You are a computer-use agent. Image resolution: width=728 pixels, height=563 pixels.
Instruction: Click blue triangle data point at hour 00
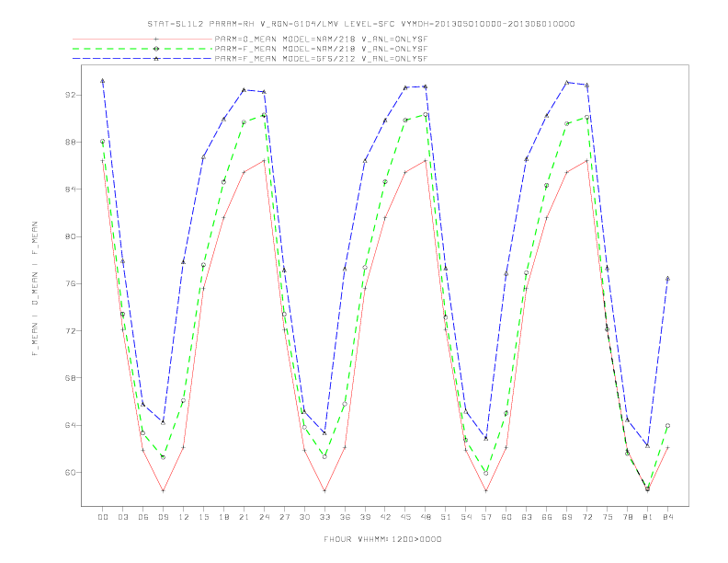pos(103,81)
